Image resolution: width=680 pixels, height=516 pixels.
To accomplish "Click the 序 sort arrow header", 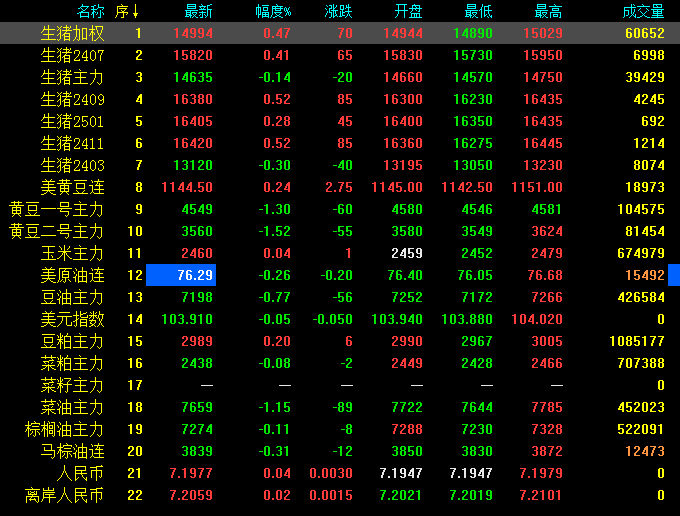I will tap(127, 11).
